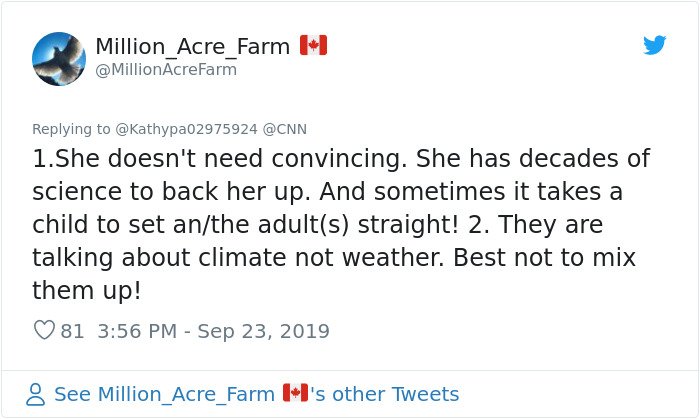Click the 3:56 PM timestamp
The width and height of the screenshot is (700, 419).
click(136, 330)
